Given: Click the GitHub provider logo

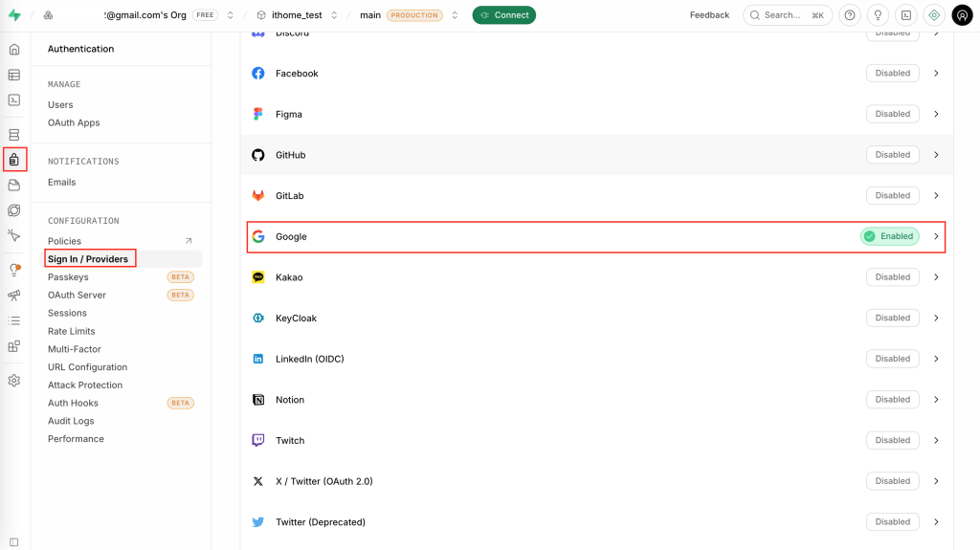Looking at the screenshot, I should tap(258, 155).
